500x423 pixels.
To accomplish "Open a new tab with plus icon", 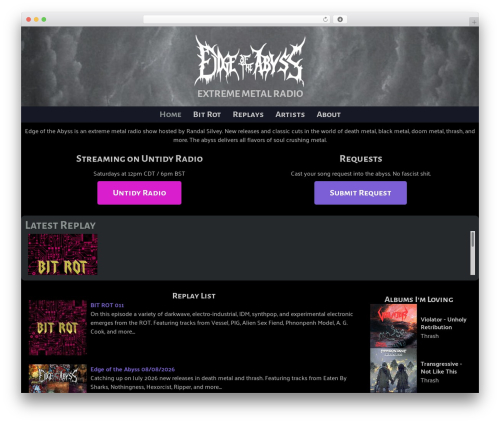I will point(474,22).
